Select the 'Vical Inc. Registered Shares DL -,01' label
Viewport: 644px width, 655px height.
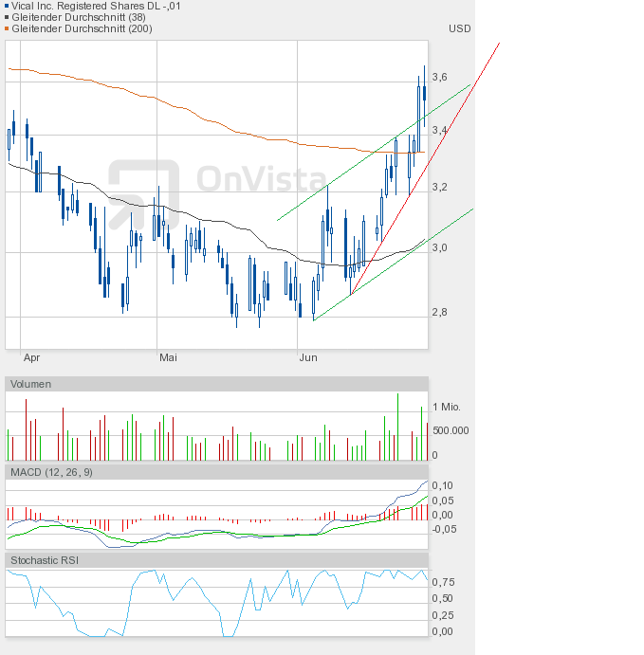pos(96,7)
